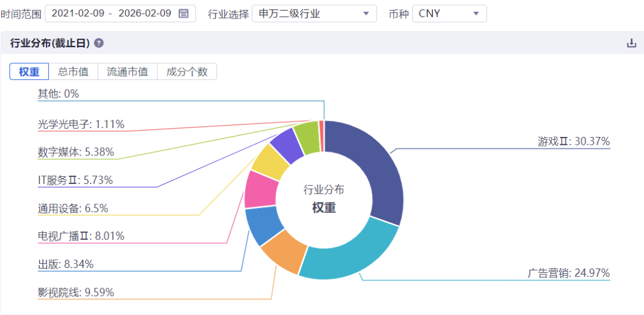The width and height of the screenshot is (644, 315).
Task: Click the 行业选择 label
Action: click(228, 14)
